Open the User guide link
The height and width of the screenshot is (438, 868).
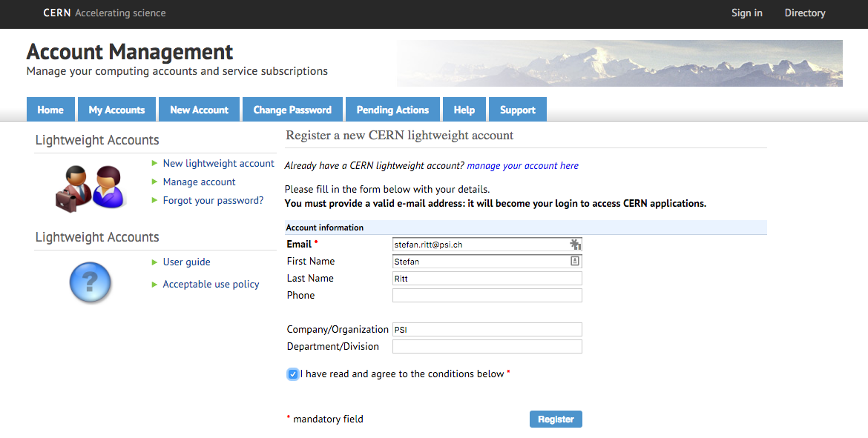[x=186, y=262]
